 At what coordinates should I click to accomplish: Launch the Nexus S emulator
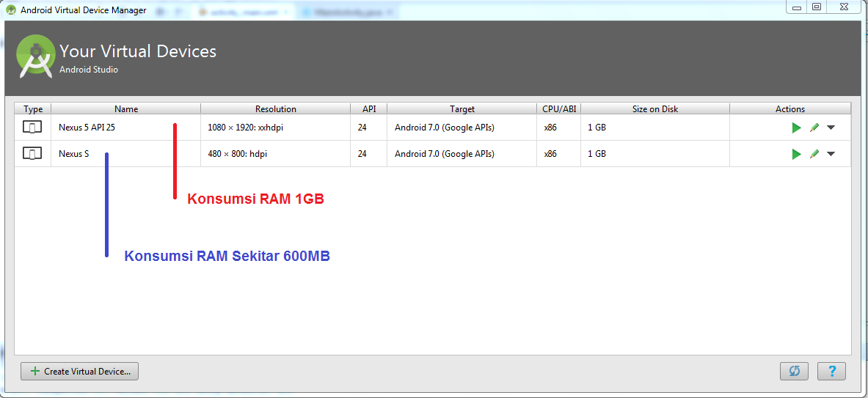[x=796, y=154]
